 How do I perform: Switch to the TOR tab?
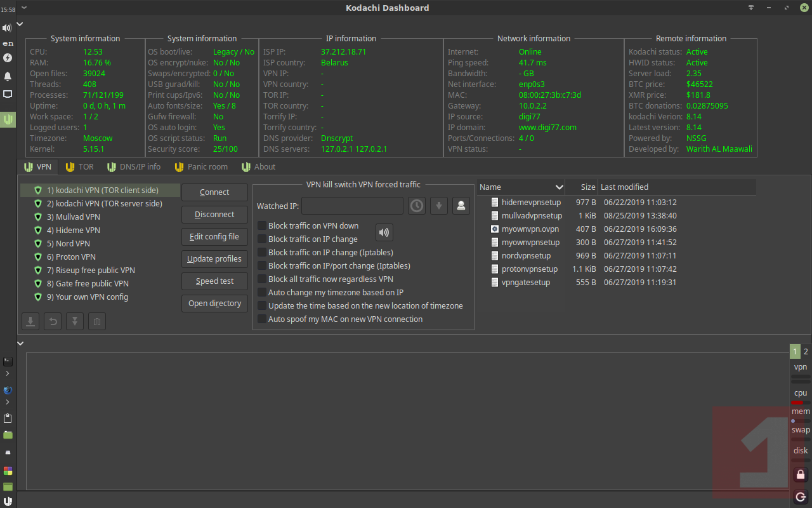tap(79, 166)
